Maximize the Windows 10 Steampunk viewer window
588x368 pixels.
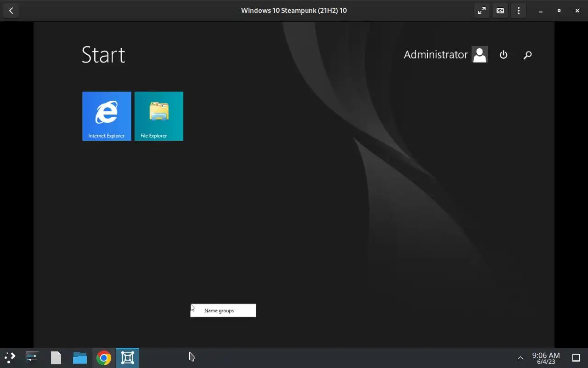(559, 11)
